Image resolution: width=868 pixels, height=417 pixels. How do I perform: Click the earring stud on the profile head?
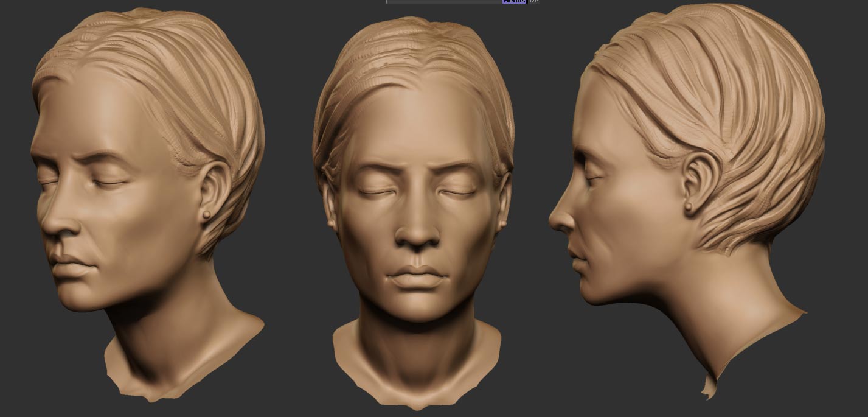(689, 208)
